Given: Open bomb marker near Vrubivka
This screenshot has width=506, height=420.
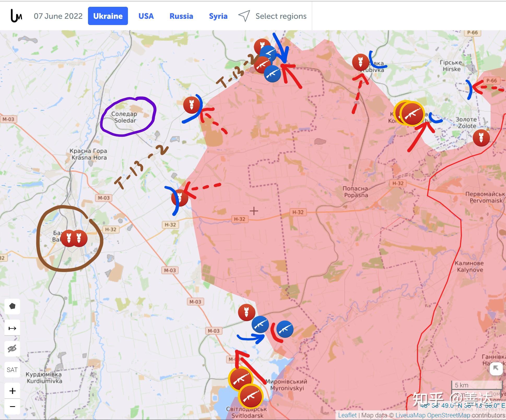Looking at the screenshot, I should (x=360, y=62).
